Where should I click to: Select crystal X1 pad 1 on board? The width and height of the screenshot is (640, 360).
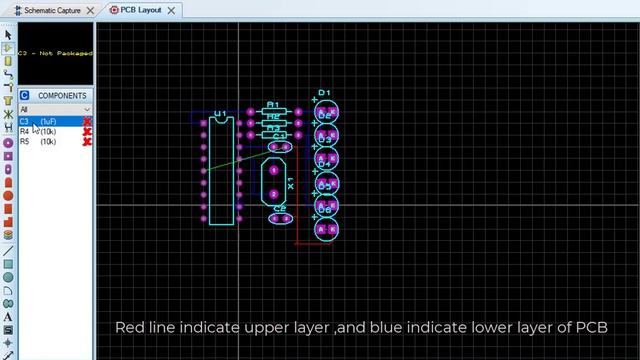pyautogui.click(x=274, y=170)
